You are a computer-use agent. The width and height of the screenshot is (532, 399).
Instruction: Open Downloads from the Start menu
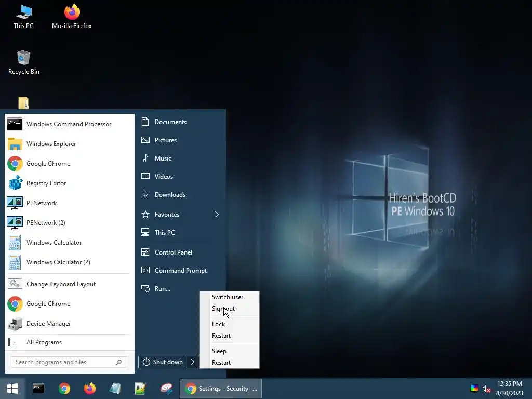point(181,195)
